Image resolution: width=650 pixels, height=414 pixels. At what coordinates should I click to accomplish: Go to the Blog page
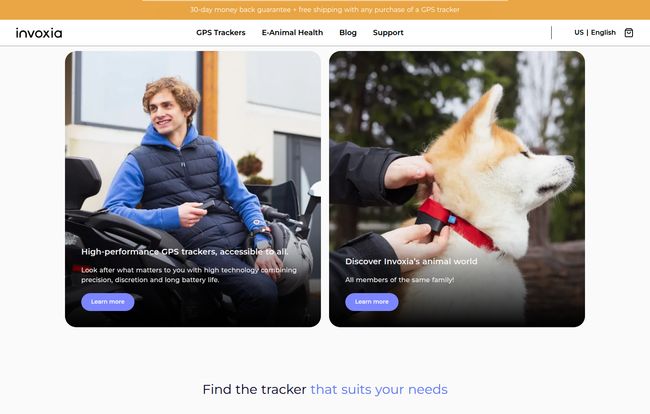click(x=348, y=33)
